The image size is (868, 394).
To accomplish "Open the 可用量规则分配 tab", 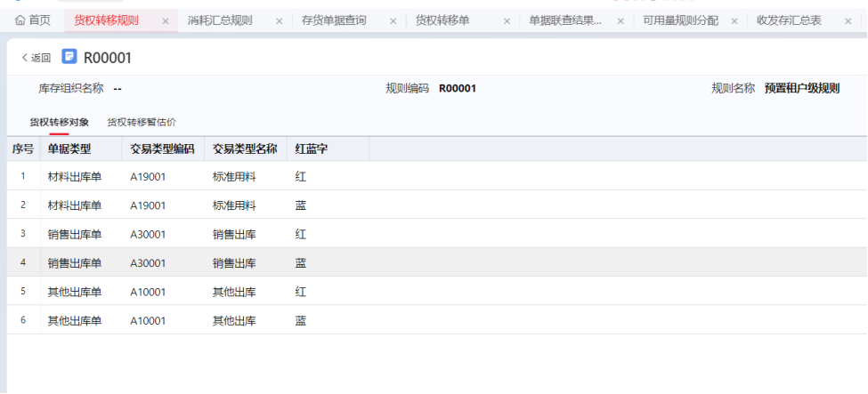I will click(x=680, y=20).
